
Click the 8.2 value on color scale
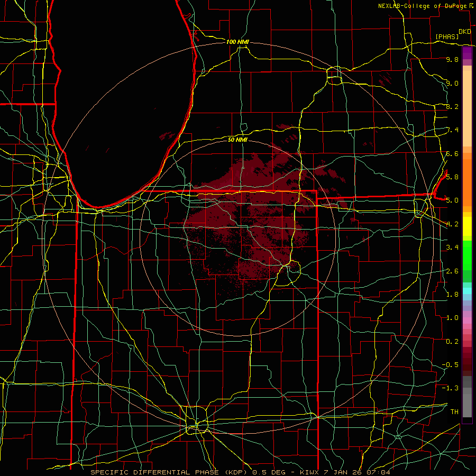tap(452, 106)
